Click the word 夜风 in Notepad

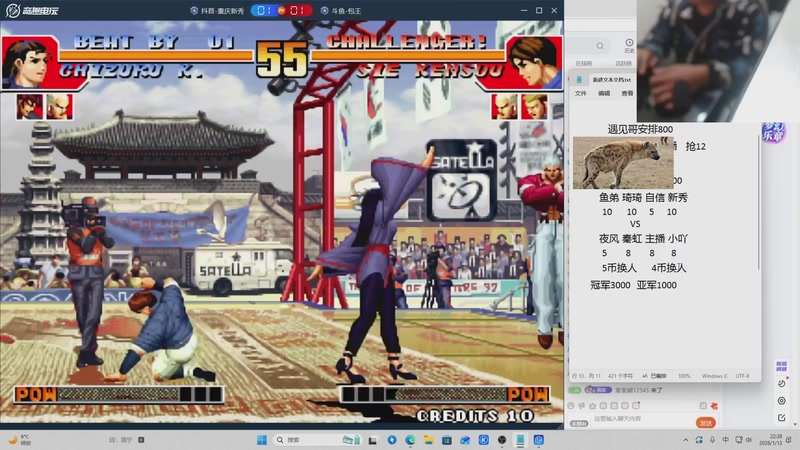coord(609,238)
